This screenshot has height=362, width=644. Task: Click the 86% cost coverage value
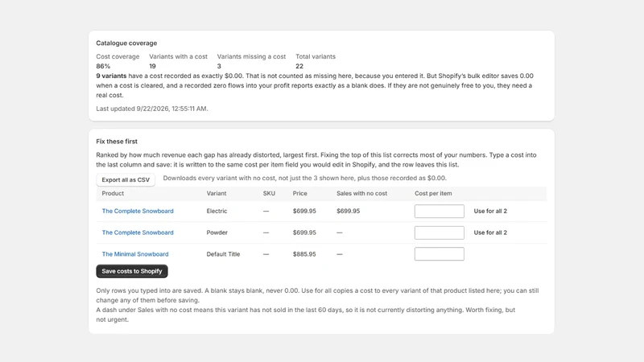pyautogui.click(x=103, y=66)
